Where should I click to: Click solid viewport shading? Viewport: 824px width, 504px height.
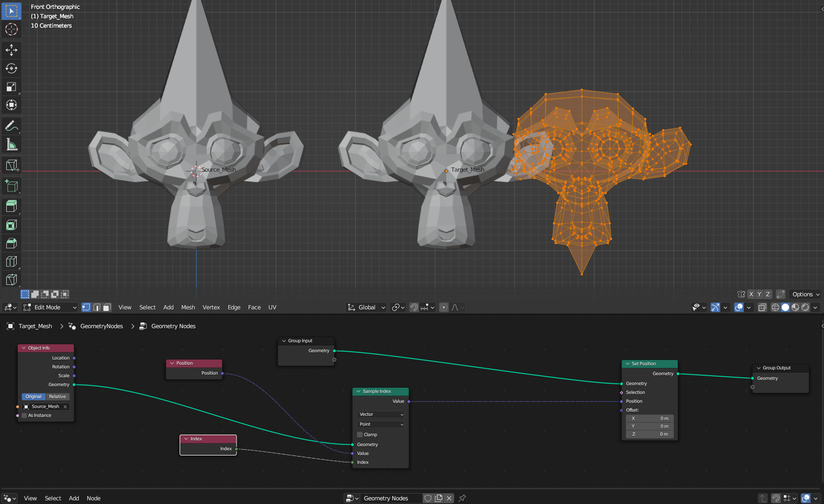785,307
